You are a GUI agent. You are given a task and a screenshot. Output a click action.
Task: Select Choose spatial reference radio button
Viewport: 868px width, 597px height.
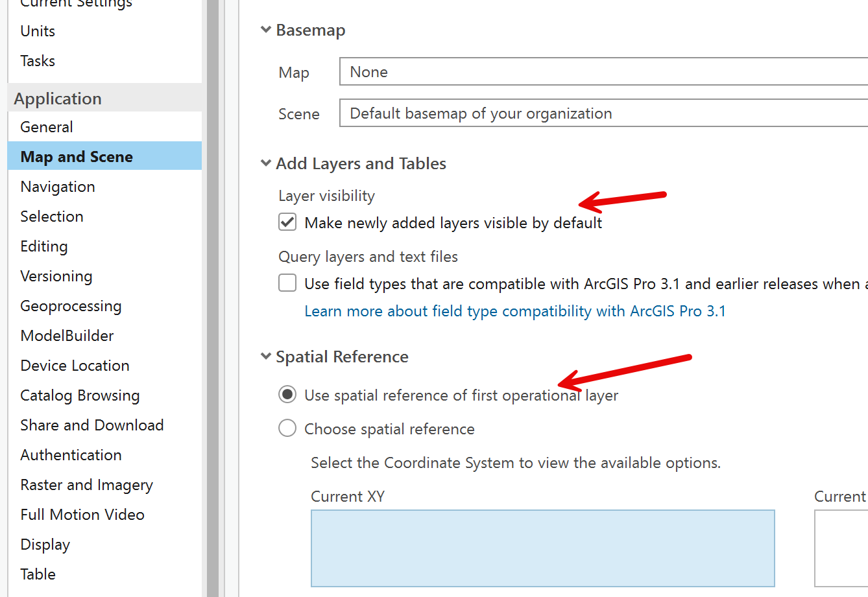click(x=287, y=428)
